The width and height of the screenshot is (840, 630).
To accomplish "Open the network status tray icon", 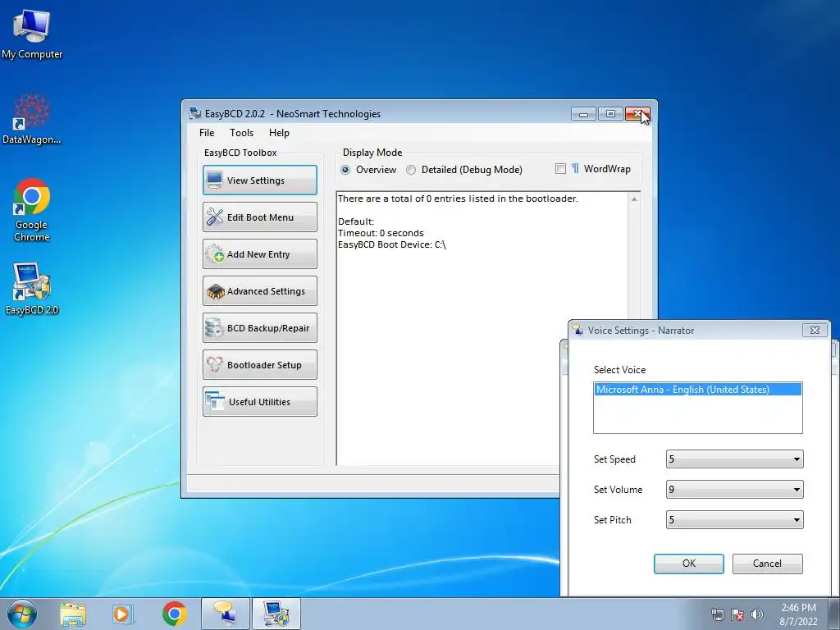I will tap(717, 614).
